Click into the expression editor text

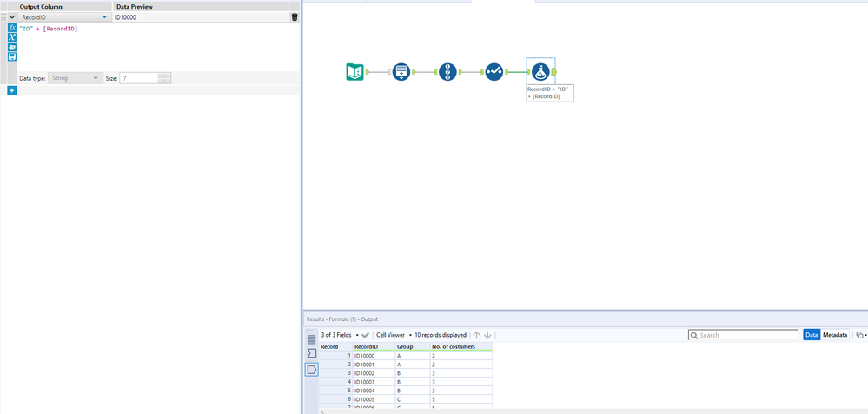49,28
